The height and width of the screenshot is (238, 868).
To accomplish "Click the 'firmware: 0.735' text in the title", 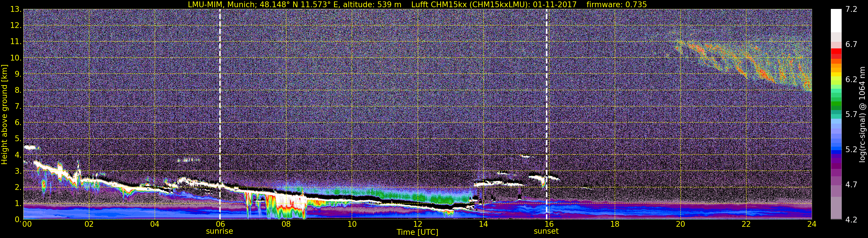I will click(616, 4).
